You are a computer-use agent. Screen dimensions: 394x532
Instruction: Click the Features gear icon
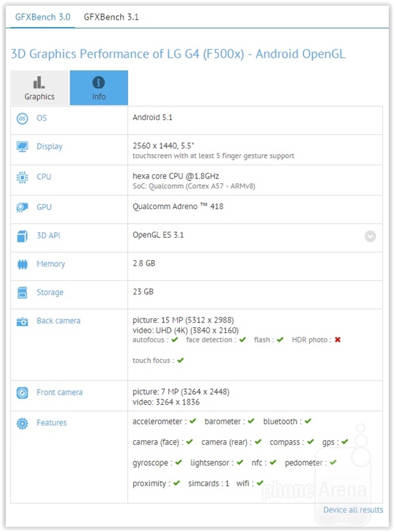tap(22, 423)
